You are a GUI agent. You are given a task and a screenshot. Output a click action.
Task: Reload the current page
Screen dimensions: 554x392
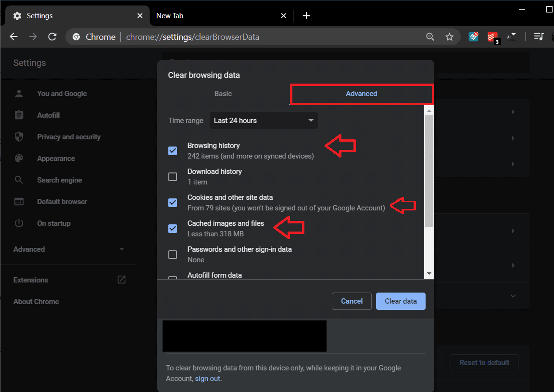click(x=52, y=37)
